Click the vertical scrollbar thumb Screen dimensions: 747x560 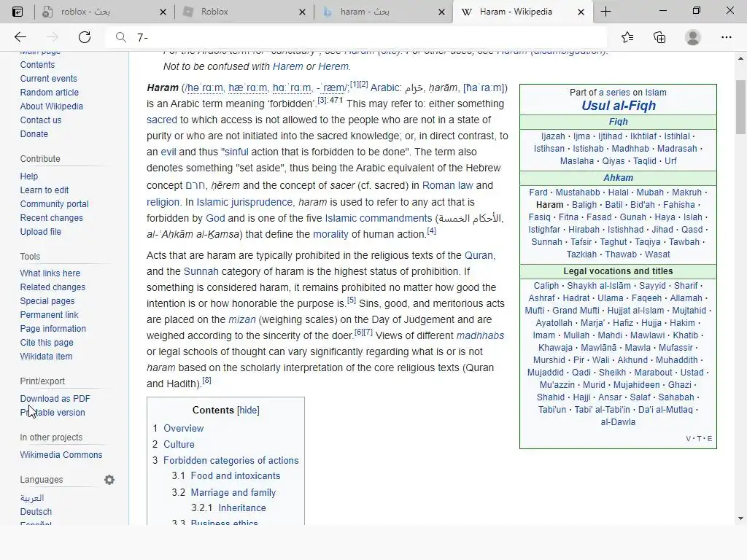click(740, 107)
